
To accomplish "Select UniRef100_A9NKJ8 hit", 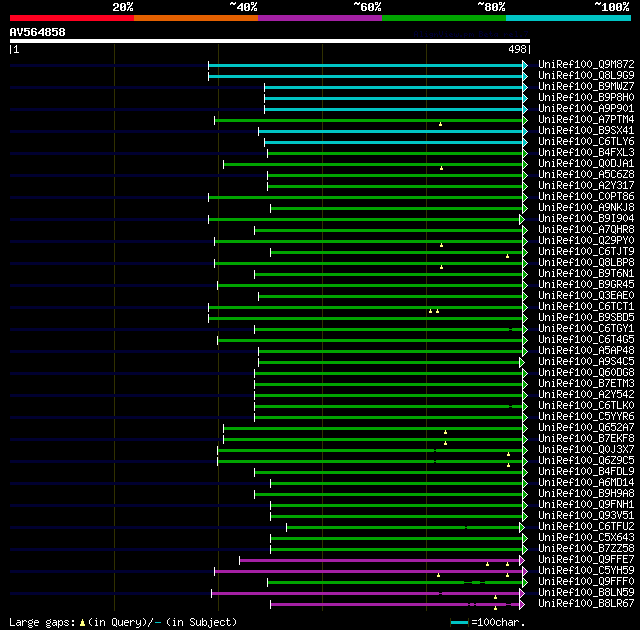I will (x=586, y=208).
